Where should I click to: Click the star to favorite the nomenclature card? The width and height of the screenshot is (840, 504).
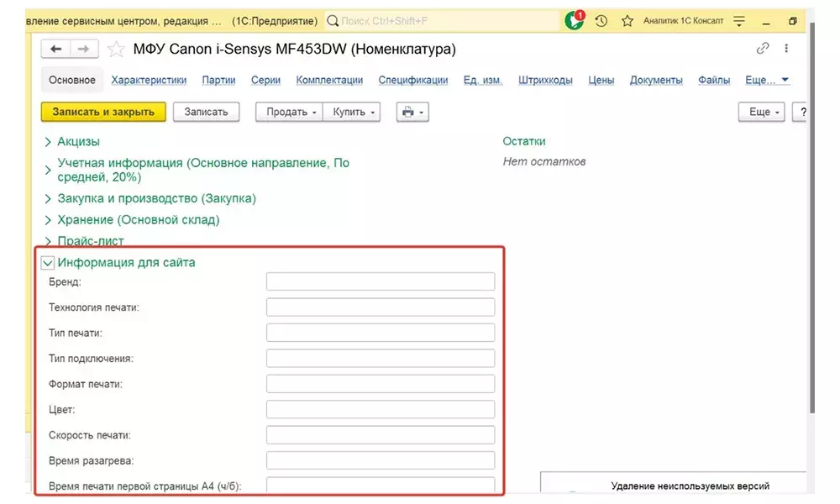pos(115,49)
